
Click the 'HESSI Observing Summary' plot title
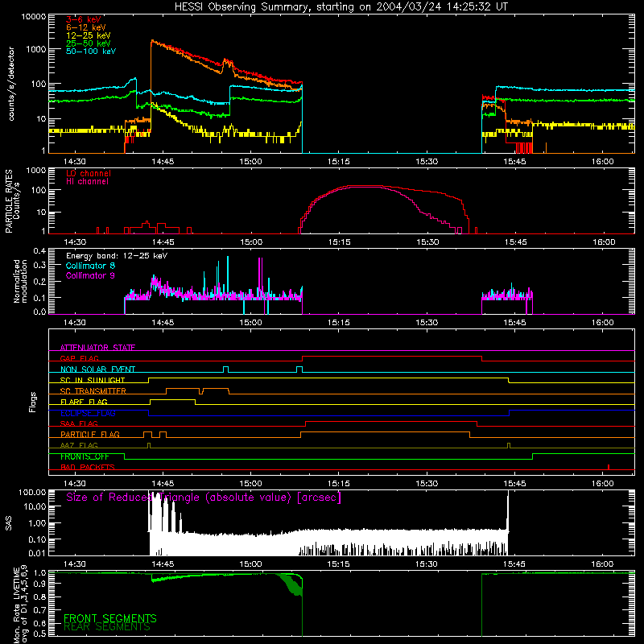click(341, 6)
